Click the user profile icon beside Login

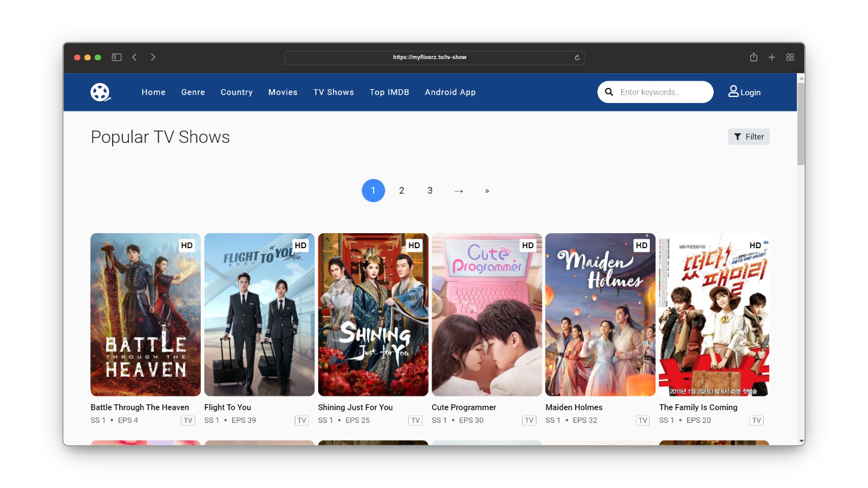pos(734,92)
